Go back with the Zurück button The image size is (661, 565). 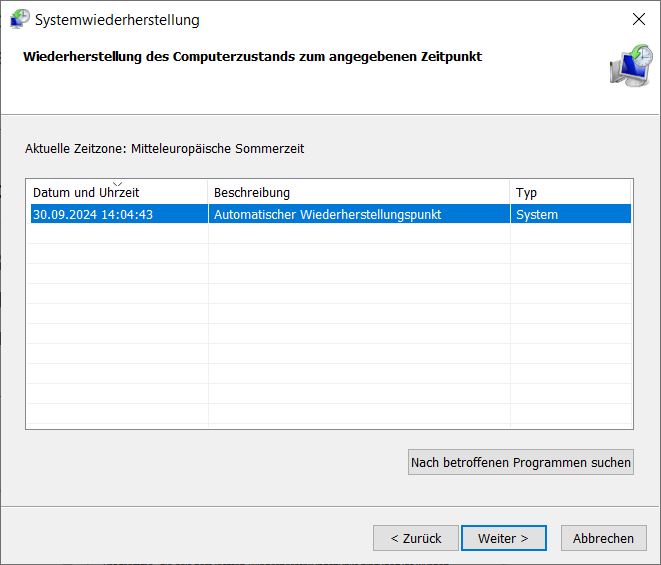(x=416, y=538)
